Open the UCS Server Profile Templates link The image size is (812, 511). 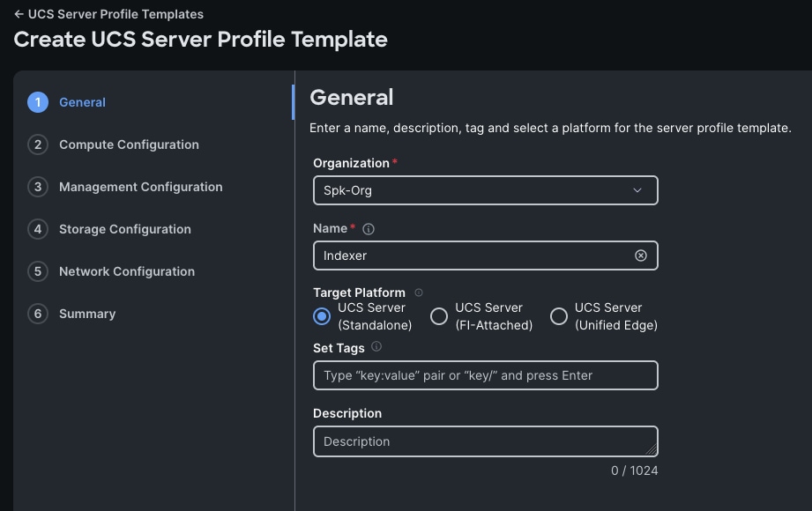click(115, 14)
